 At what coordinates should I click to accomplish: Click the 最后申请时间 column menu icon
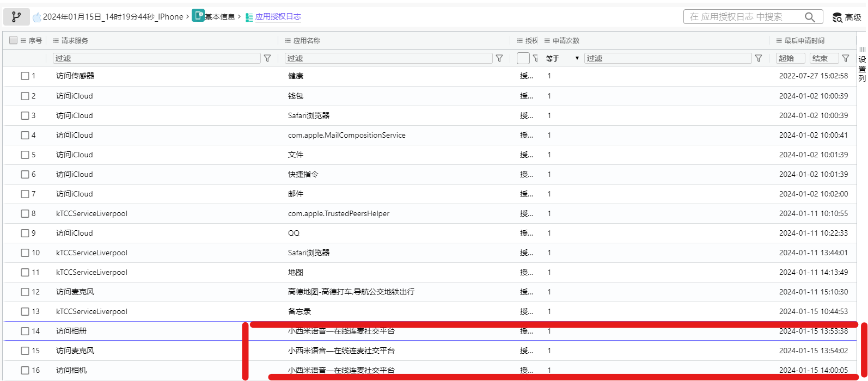pos(779,41)
